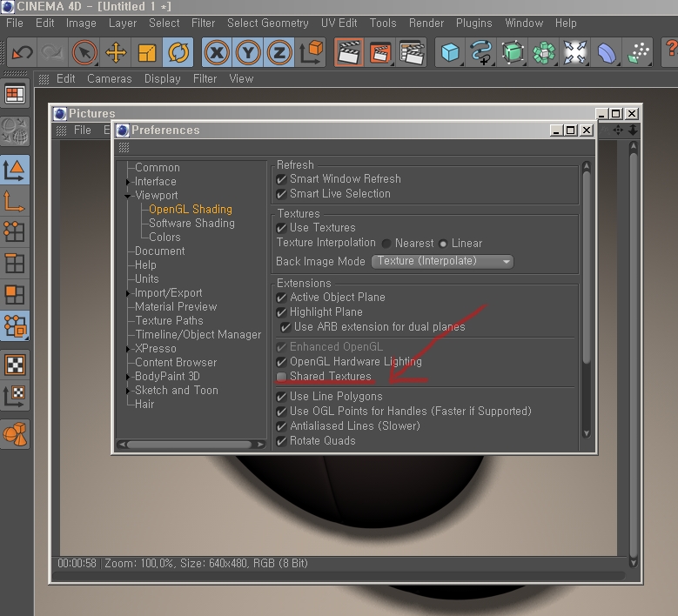Open the spline tools icon
The height and width of the screenshot is (616, 678).
[x=481, y=52]
